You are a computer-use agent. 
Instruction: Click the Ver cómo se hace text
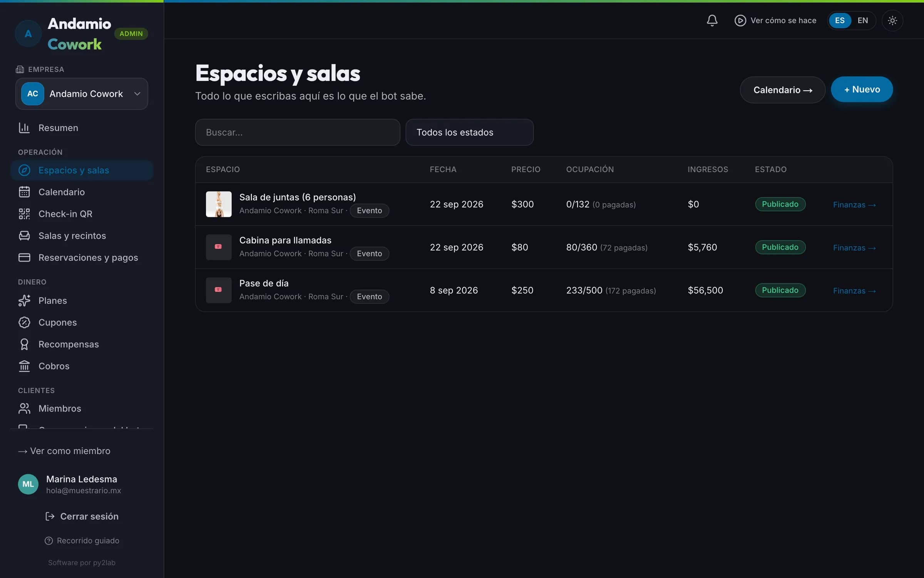(783, 20)
